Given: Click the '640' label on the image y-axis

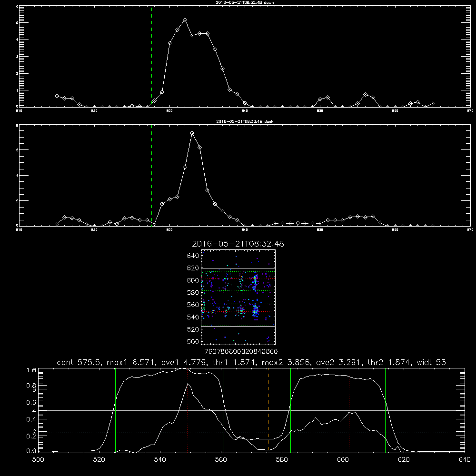Looking at the screenshot, I should click(193, 256).
